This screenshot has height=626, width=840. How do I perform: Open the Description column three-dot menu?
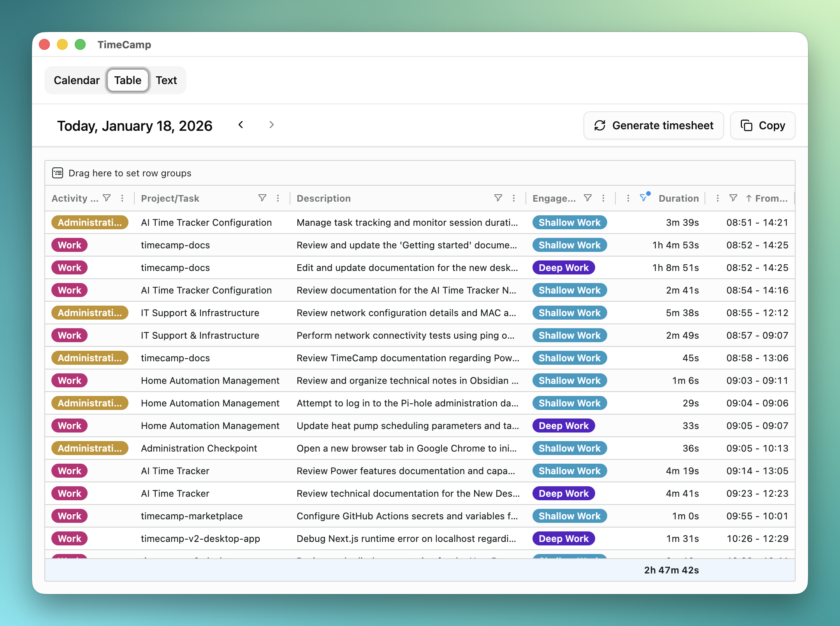pos(514,198)
